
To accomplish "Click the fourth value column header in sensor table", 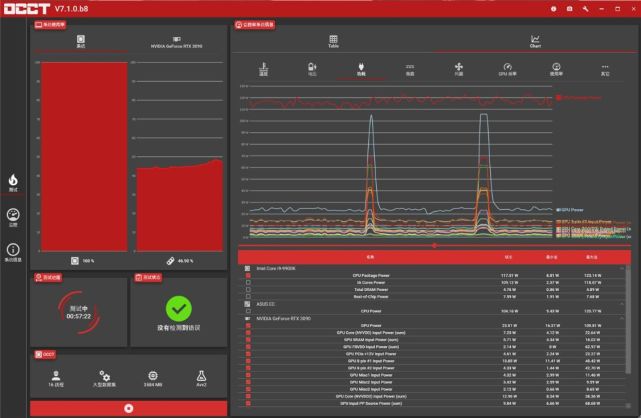I will coord(592,257).
